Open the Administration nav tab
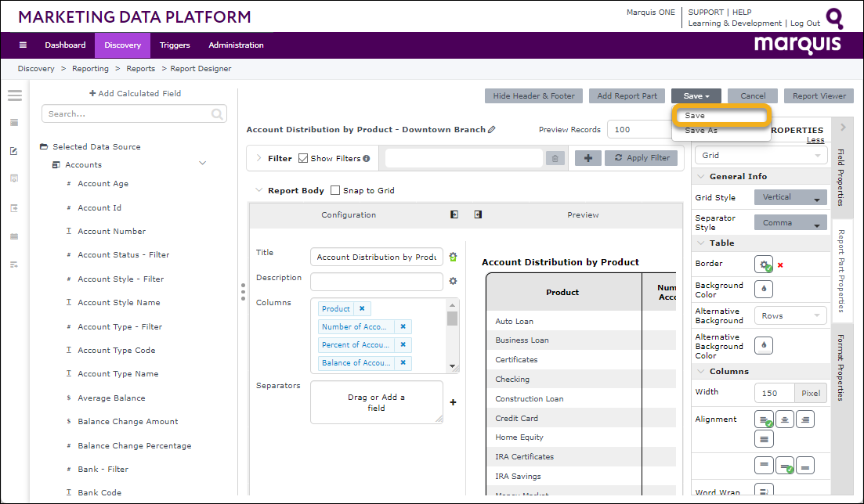 coord(236,45)
